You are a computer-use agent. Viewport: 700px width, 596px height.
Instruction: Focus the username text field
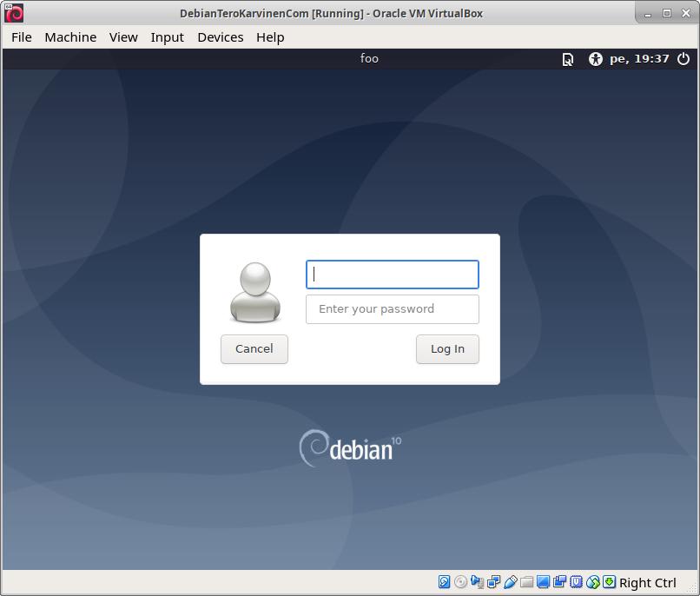[x=392, y=275]
